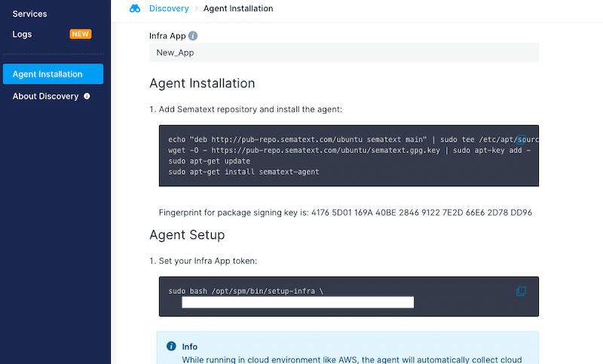Click the white token field in code
Viewport: 603px width, 364px height.
298,302
